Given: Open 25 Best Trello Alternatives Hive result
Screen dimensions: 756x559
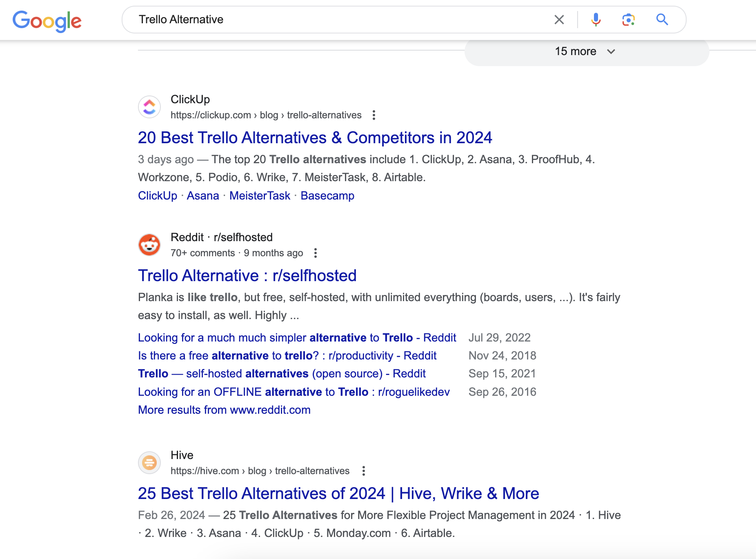Looking at the screenshot, I should pos(338,494).
